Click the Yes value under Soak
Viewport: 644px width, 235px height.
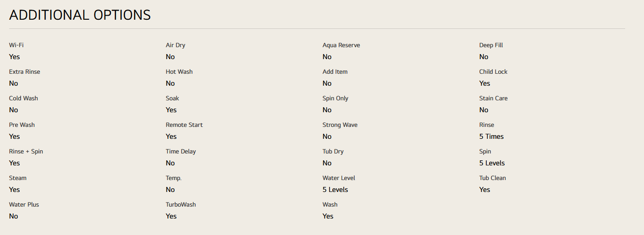(171, 110)
